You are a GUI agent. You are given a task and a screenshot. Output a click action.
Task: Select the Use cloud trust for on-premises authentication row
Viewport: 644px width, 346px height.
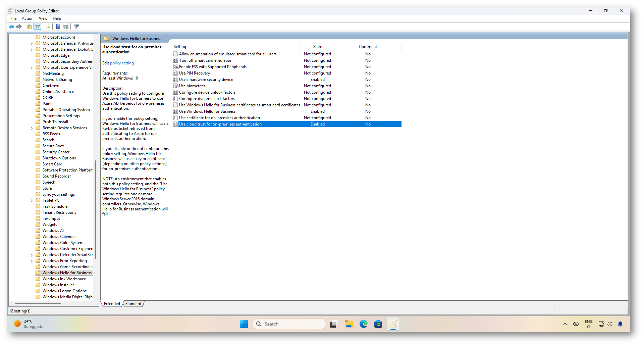pos(287,124)
